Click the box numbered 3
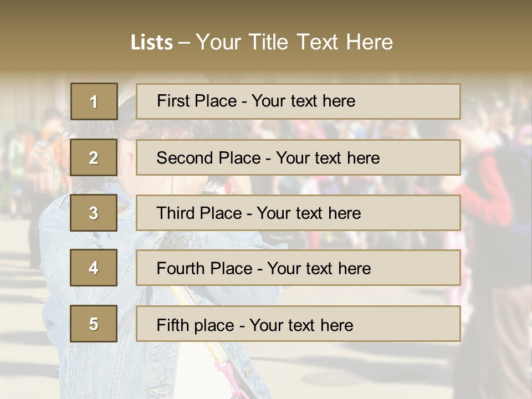This screenshot has width=532, height=399. [x=94, y=213]
